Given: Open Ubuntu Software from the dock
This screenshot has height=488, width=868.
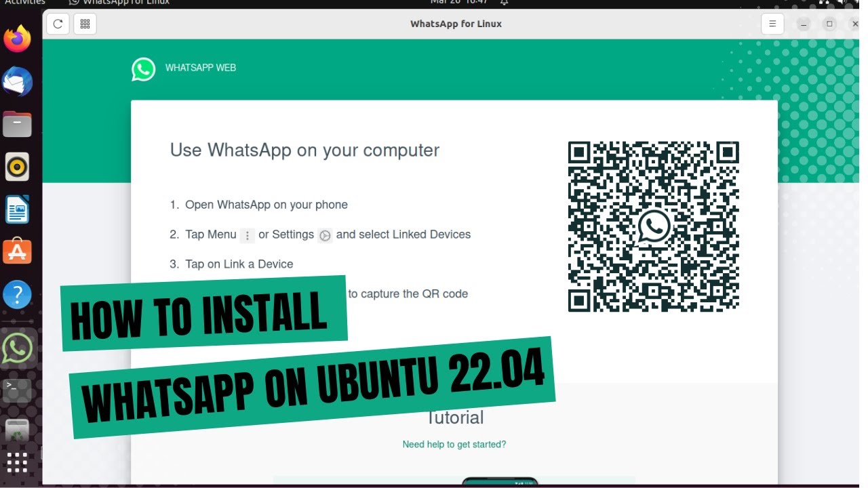Looking at the screenshot, I should [x=18, y=251].
